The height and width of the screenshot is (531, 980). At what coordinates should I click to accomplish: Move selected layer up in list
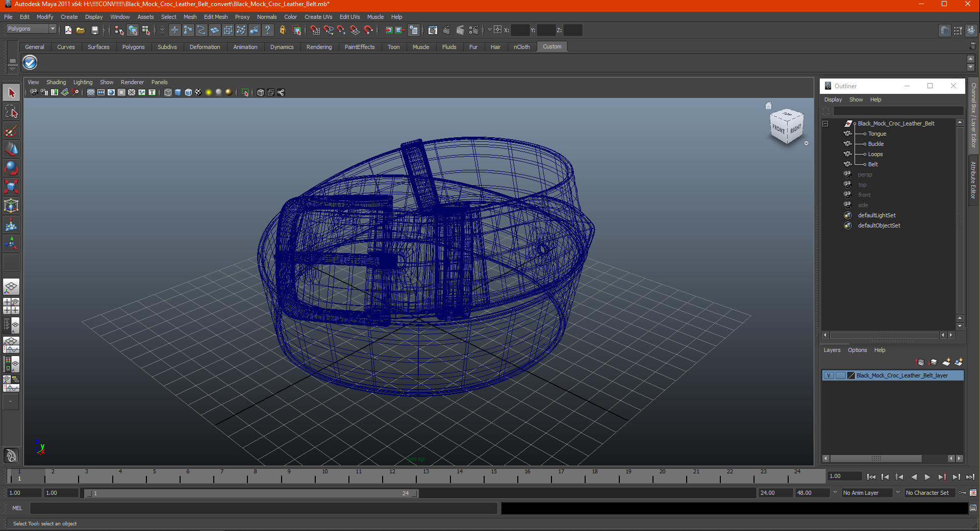(x=920, y=362)
